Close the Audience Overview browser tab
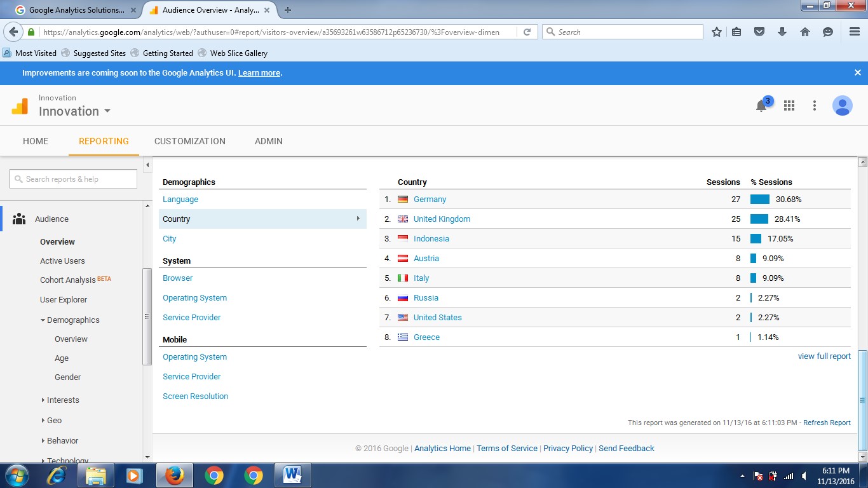The image size is (868, 488). click(x=266, y=10)
